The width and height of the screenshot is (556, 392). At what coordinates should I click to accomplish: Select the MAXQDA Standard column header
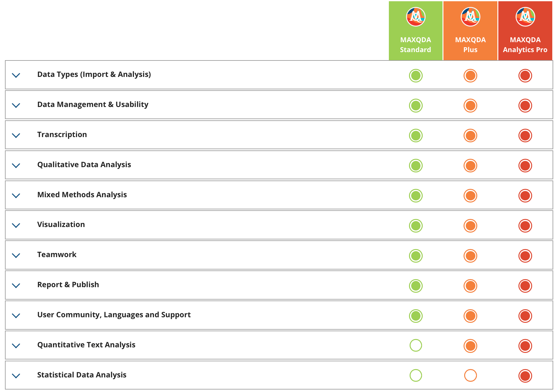tap(416, 45)
